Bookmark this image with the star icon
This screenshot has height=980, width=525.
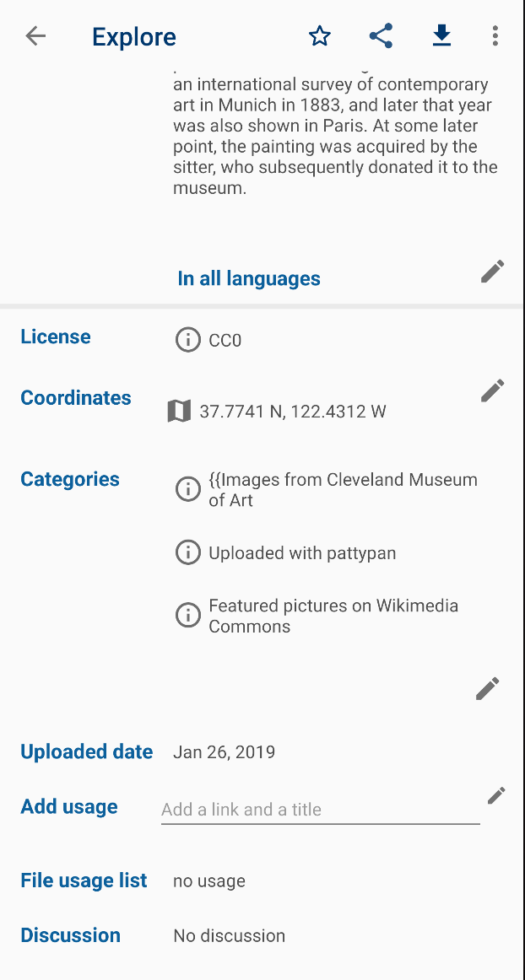320,35
